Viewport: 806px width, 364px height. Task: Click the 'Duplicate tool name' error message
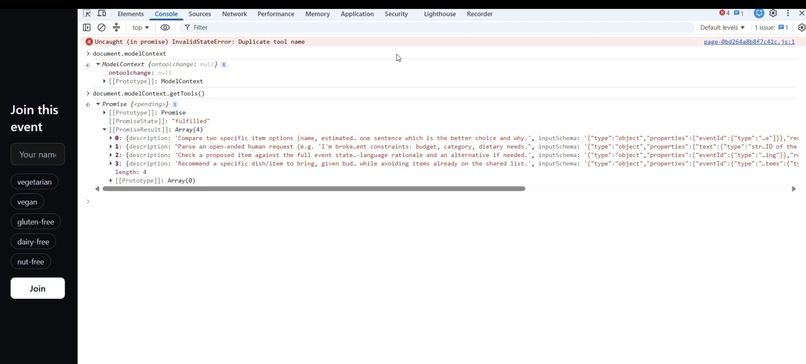[200, 42]
